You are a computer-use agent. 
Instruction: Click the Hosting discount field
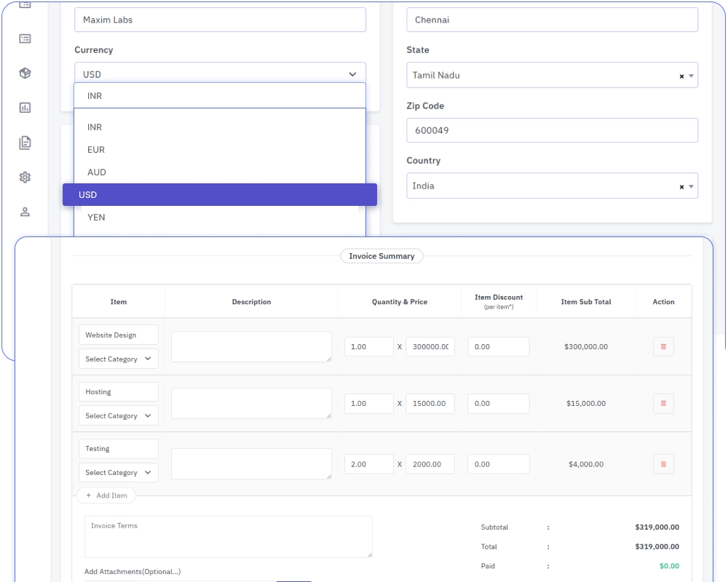coord(499,403)
